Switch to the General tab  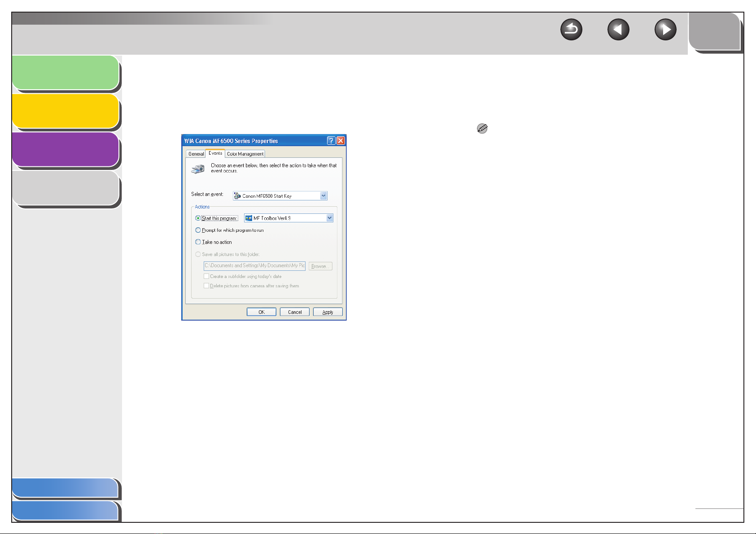(196, 154)
